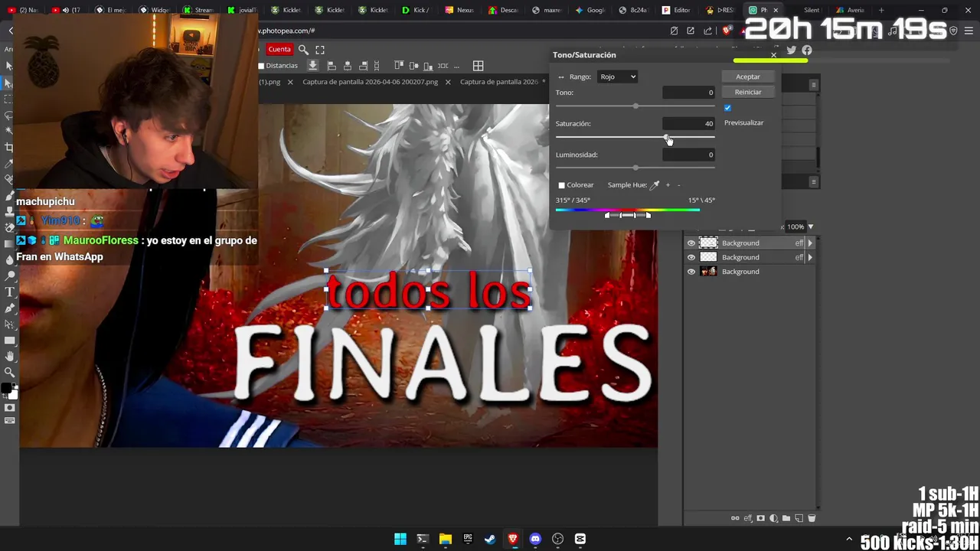Select the Crop tool
This screenshot has width=980, height=551.
pyautogui.click(x=9, y=147)
